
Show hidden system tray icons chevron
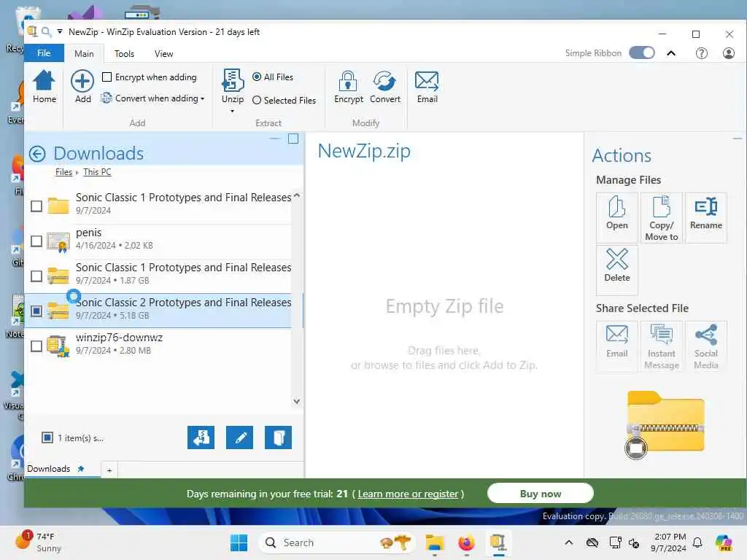569,542
